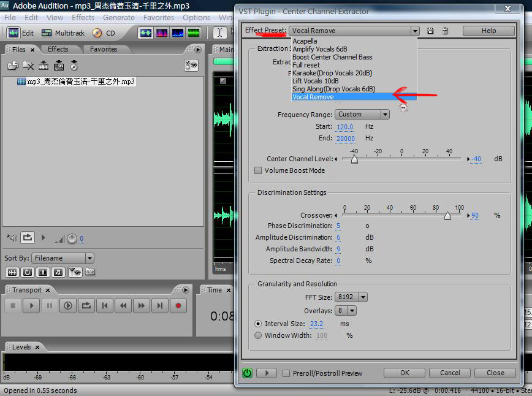This screenshot has width=532, height=396.
Task: Click Transport Stop button
Action: coord(13,306)
